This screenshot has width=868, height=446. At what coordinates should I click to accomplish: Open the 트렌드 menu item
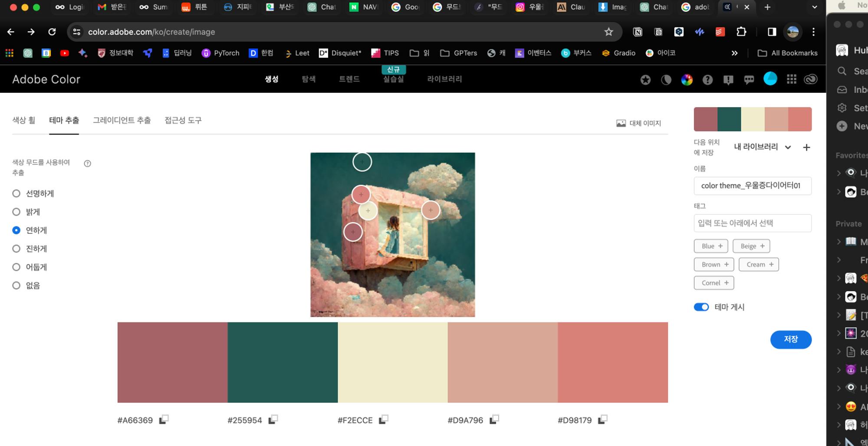[349, 79]
